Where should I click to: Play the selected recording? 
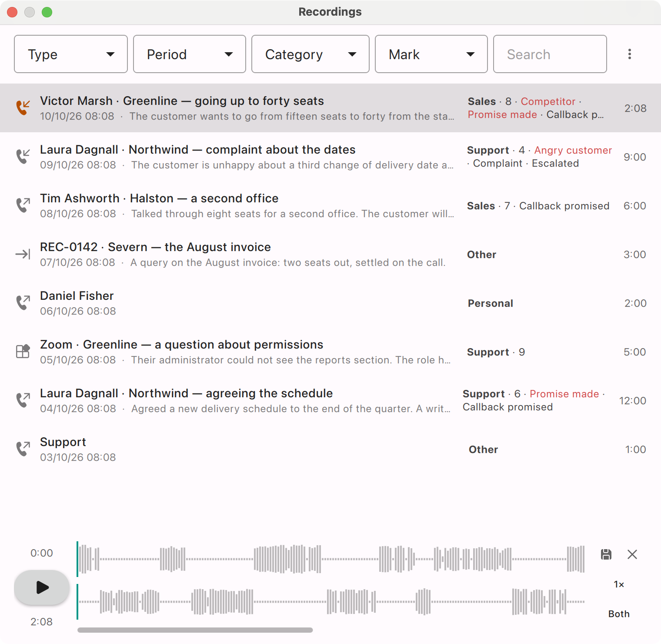click(x=42, y=587)
